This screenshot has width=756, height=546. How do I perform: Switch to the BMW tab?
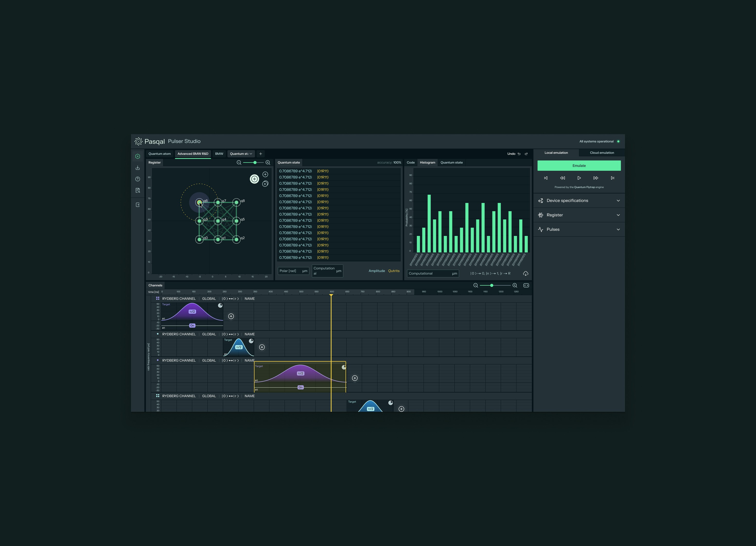tap(219, 154)
